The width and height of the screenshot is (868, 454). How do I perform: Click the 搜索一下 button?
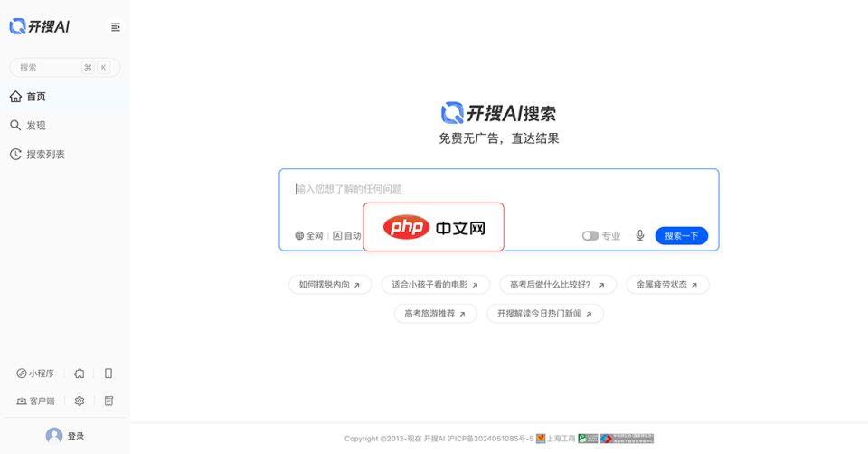tap(682, 236)
